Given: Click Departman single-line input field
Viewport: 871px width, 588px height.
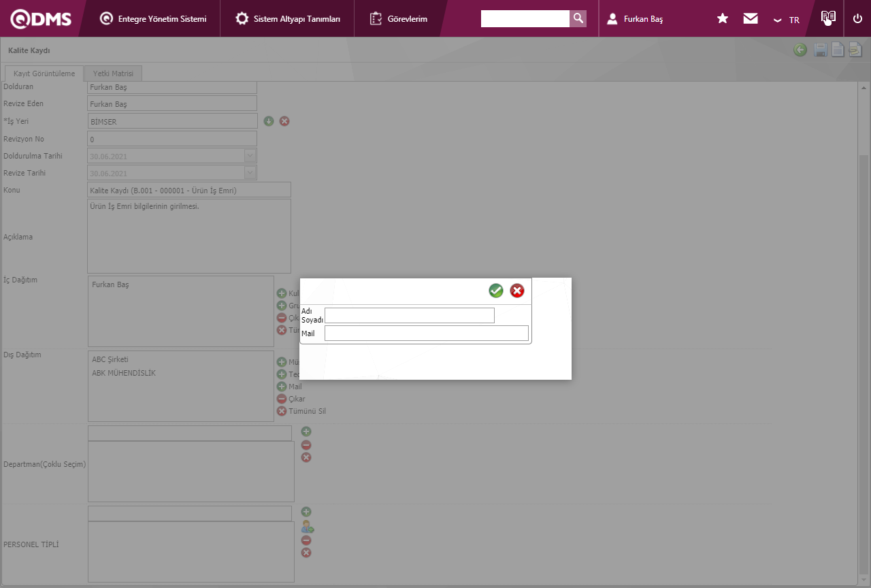Looking at the screenshot, I should point(190,433).
